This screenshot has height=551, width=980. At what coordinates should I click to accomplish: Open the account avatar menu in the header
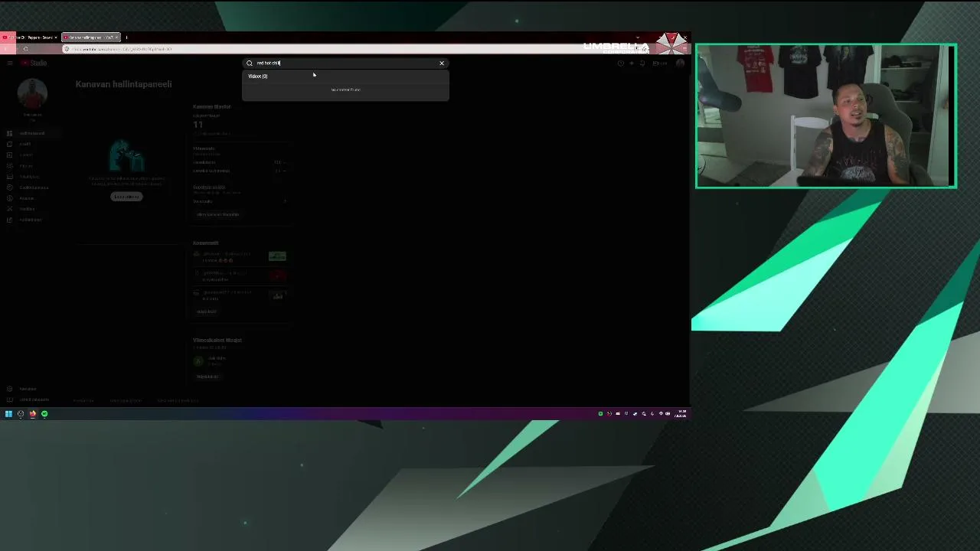(680, 64)
